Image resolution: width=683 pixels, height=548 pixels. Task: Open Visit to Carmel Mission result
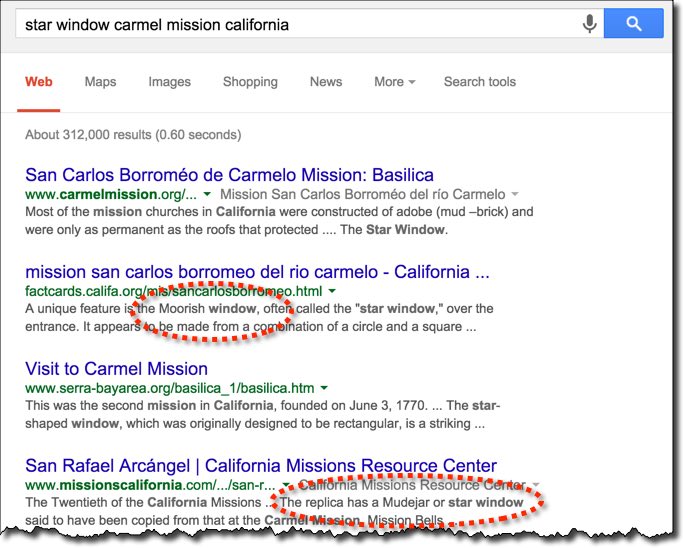116,369
